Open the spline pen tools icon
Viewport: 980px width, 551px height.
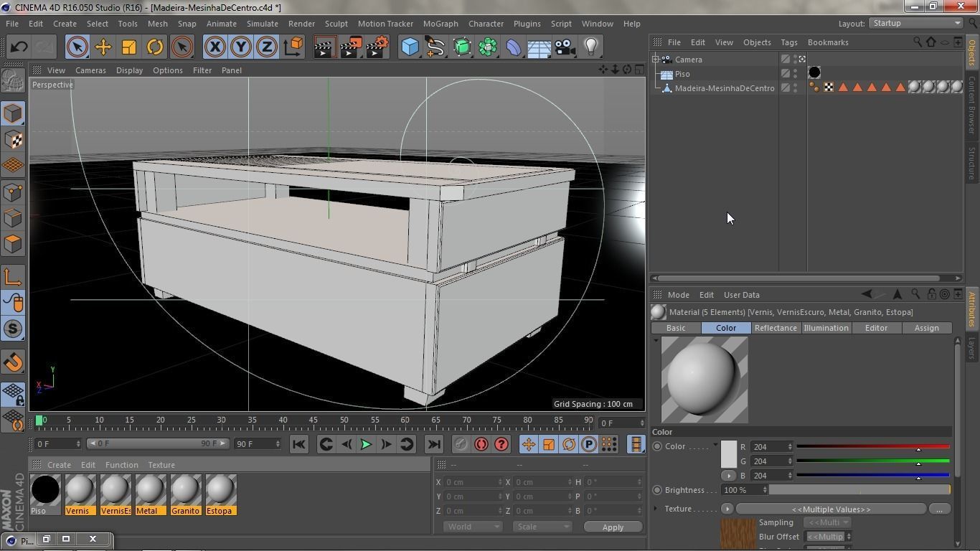click(435, 47)
